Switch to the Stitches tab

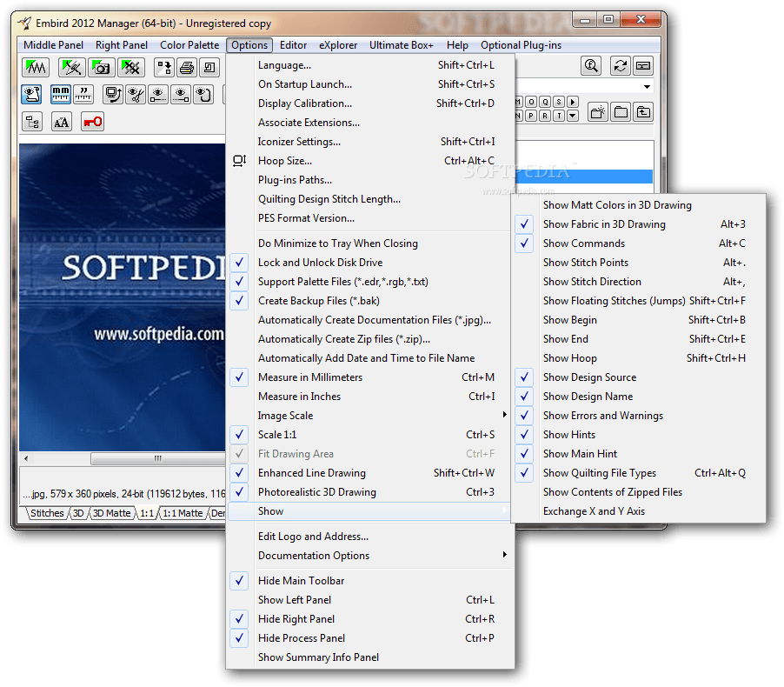[x=47, y=513]
